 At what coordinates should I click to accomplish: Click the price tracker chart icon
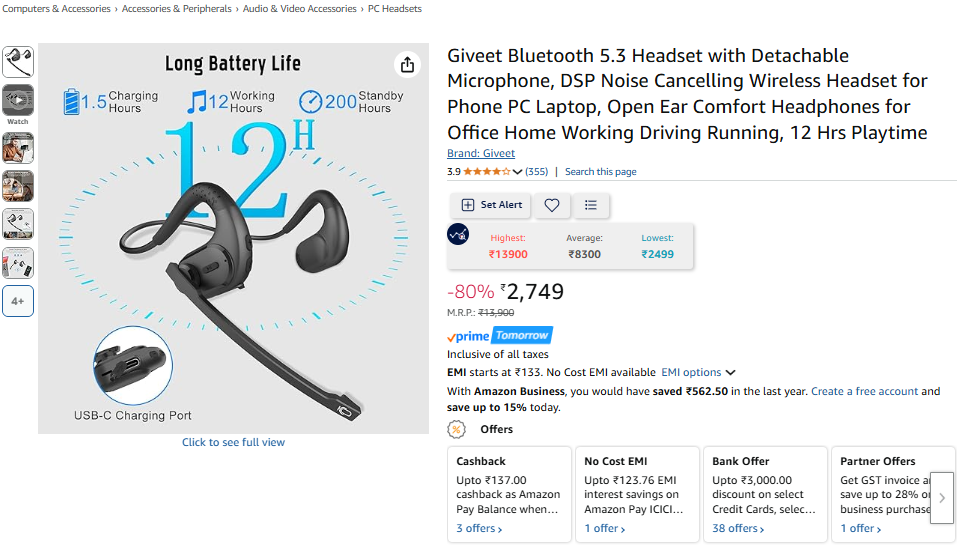[458, 234]
